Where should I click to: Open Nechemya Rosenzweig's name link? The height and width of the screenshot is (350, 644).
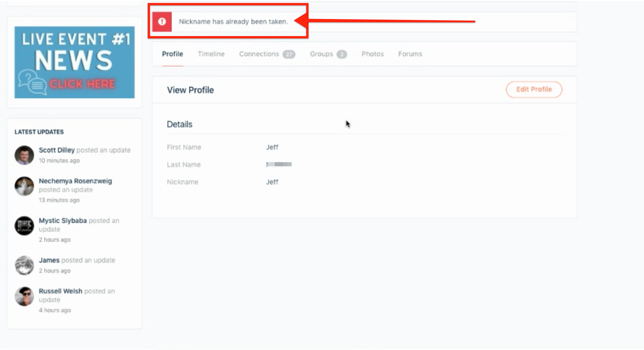point(75,181)
